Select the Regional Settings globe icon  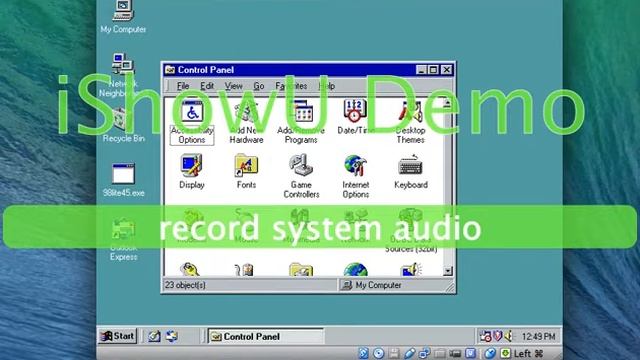pyautogui.click(x=356, y=269)
